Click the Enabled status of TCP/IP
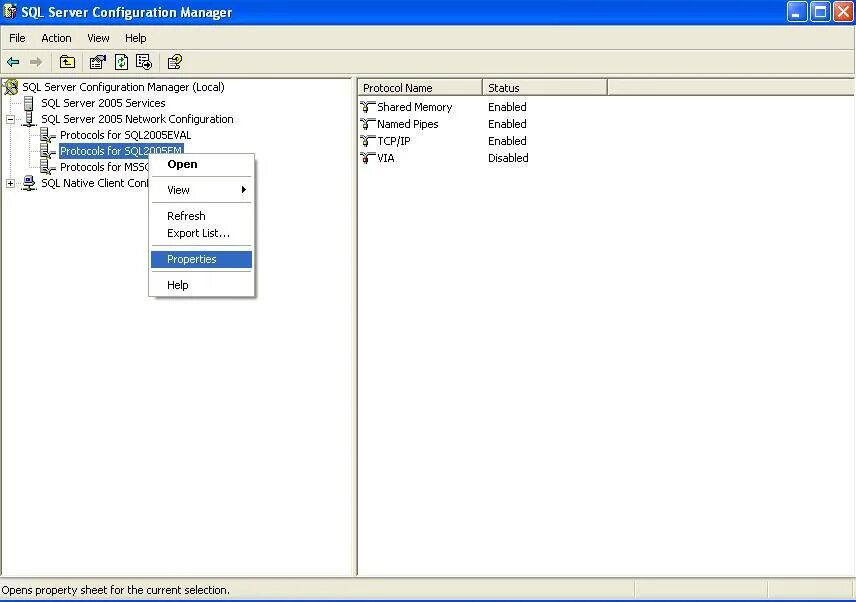The height and width of the screenshot is (602, 856). click(x=507, y=141)
